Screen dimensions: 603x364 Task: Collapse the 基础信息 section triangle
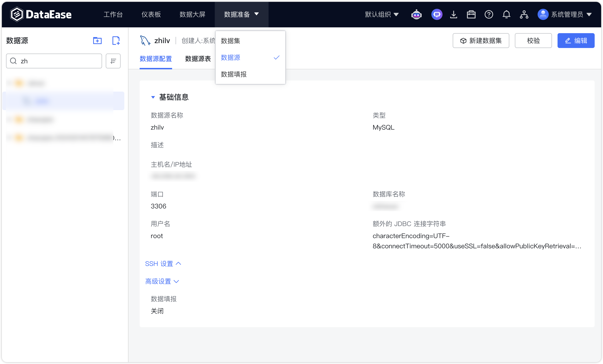click(x=153, y=97)
